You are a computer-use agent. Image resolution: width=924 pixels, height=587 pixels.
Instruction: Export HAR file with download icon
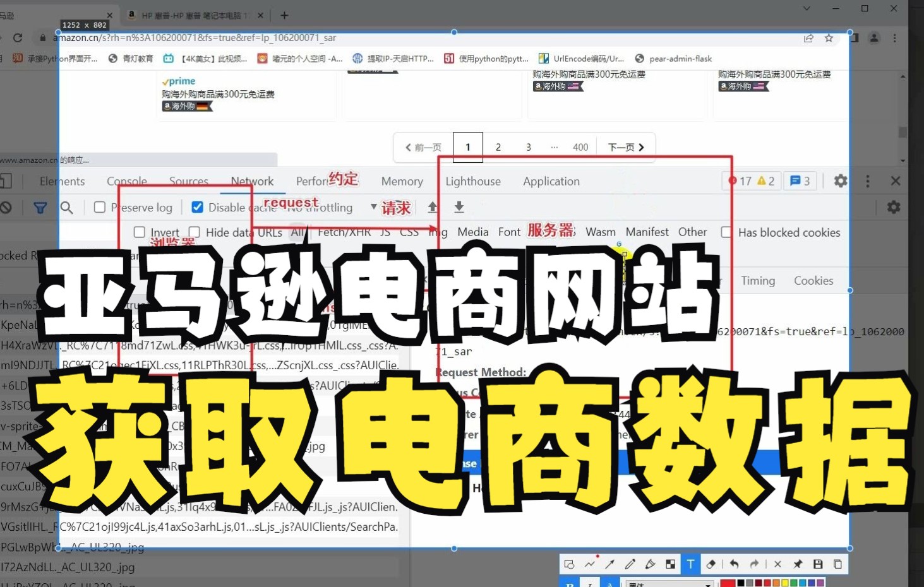tap(459, 207)
